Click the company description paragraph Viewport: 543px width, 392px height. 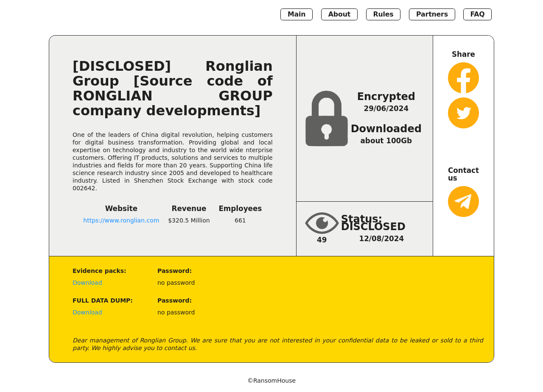[172, 161]
